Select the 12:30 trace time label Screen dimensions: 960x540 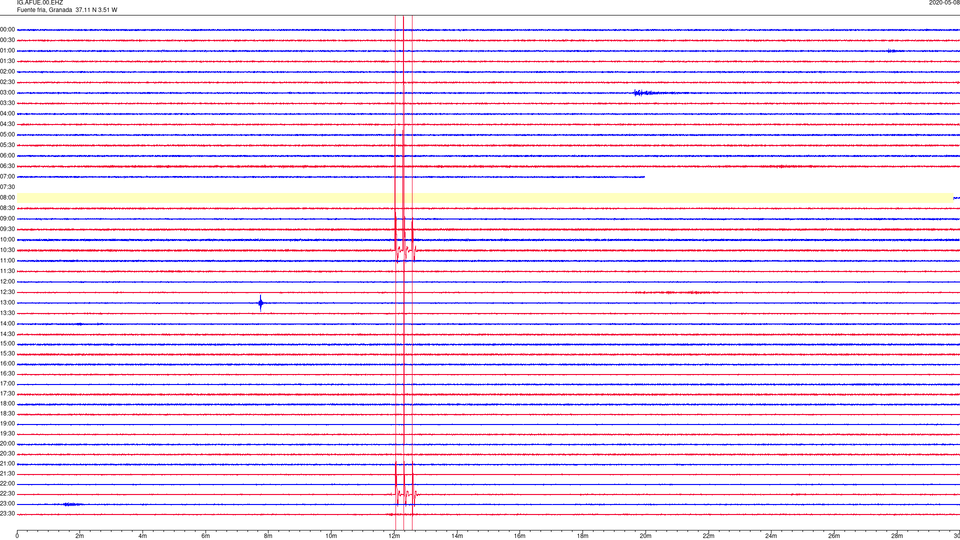(x=7, y=292)
